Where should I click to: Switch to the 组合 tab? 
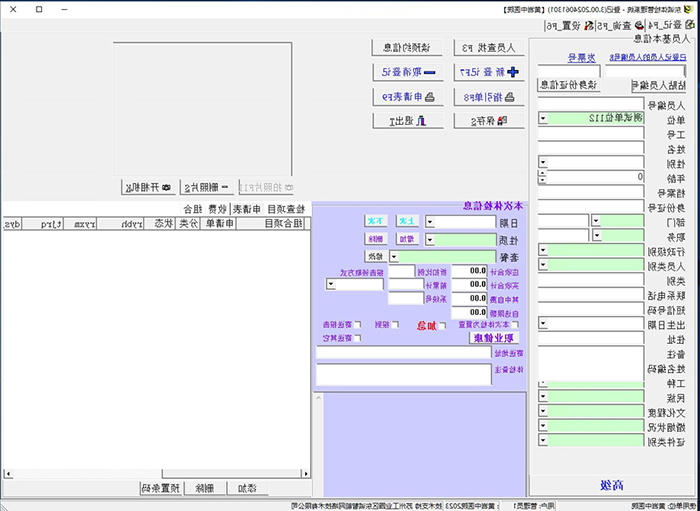192,209
